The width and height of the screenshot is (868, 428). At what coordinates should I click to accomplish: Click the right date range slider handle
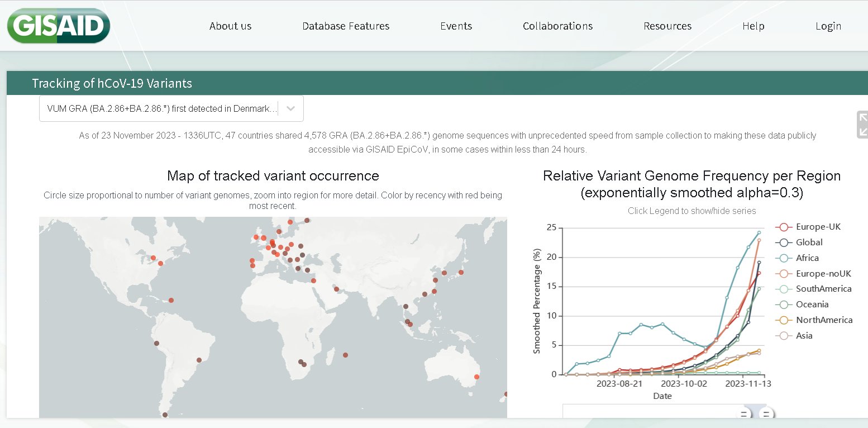766,414
